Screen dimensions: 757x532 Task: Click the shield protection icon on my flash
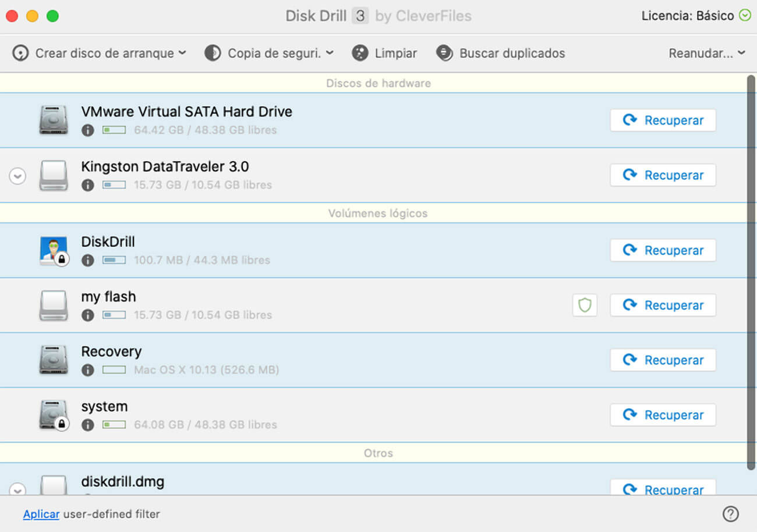(x=585, y=305)
